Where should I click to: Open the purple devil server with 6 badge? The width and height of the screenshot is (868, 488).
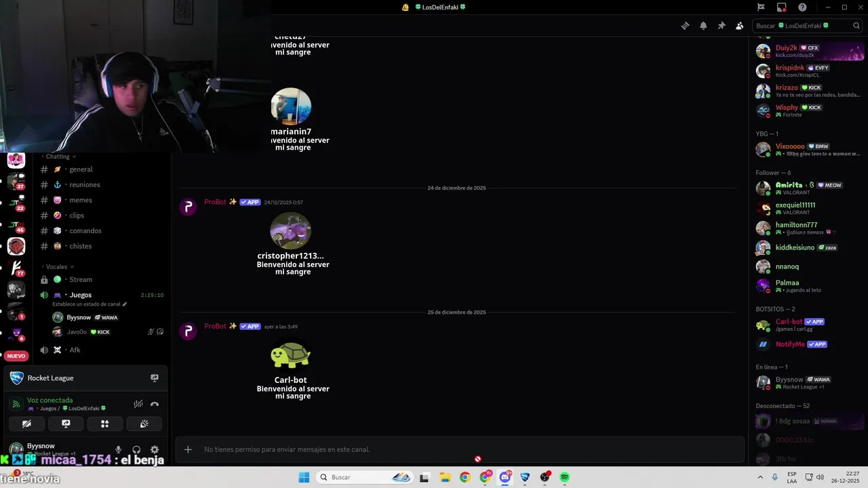pos(16,333)
